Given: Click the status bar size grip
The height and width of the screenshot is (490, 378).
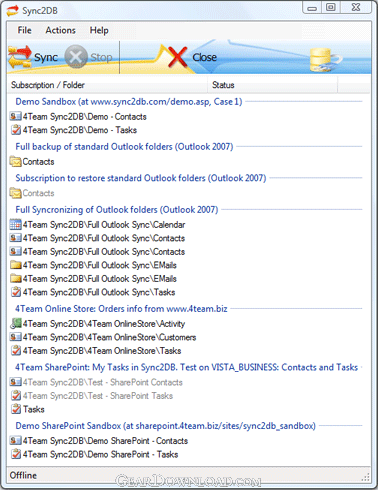Looking at the screenshot, I should 366,477.
